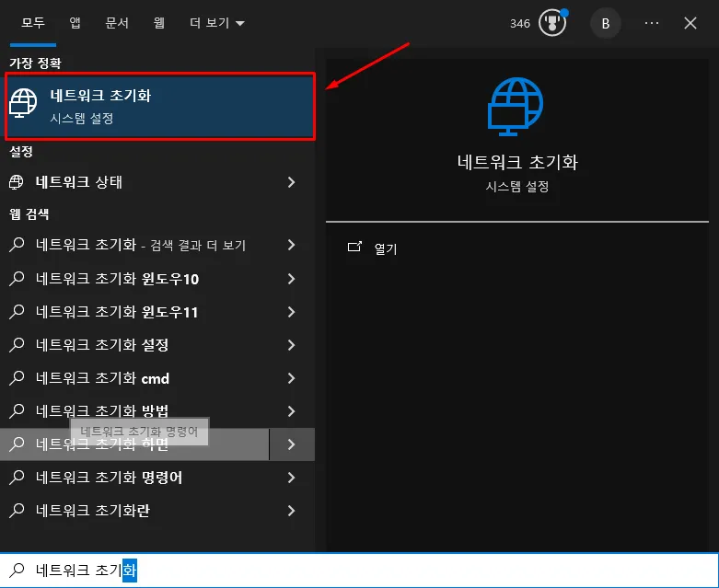Expand chevron for 검색 결과 더 보기
The image size is (719, 588).
(291, 245)
